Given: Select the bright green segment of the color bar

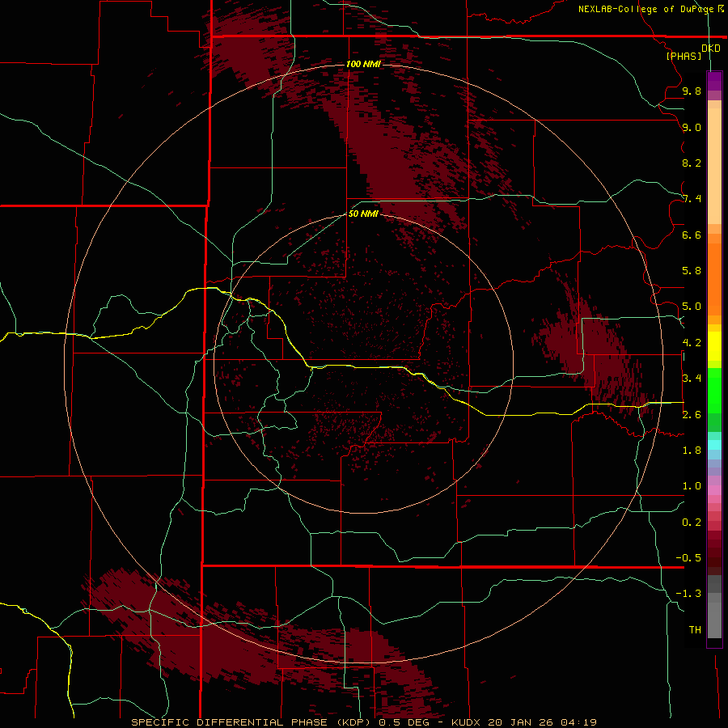Looking at the screenshot, I should point(714,390).
